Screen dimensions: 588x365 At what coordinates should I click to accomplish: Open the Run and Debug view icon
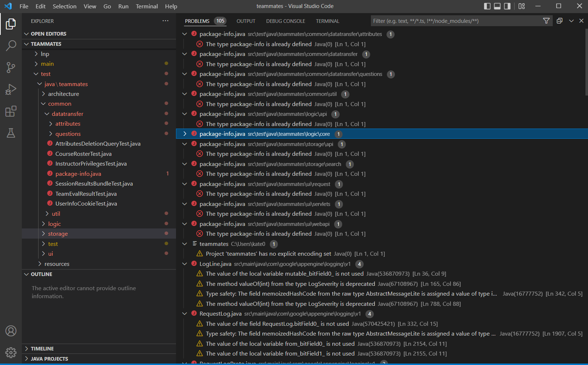[11, 89]
